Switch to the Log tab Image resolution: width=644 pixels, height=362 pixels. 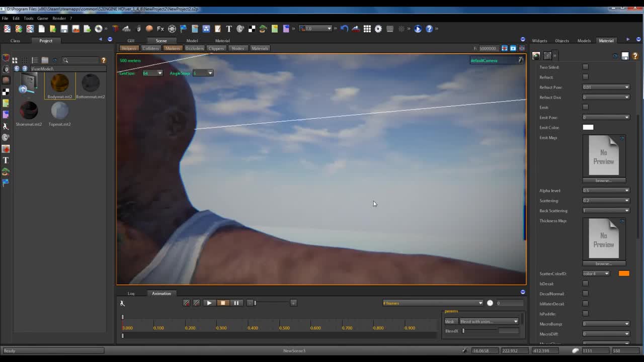[x=131, y=293]
